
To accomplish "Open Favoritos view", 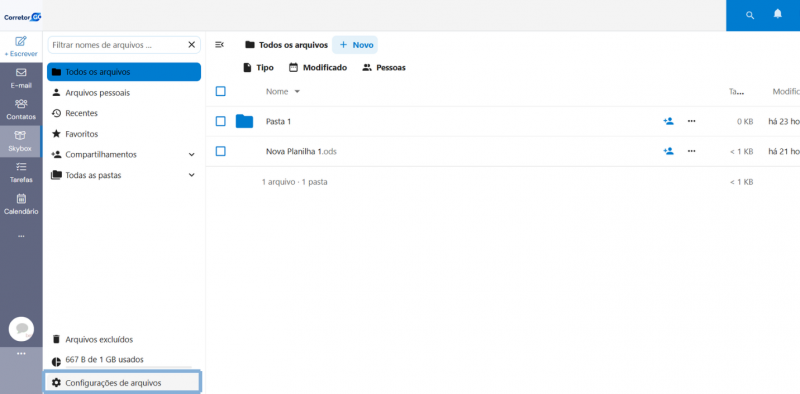I will (124, 134).
